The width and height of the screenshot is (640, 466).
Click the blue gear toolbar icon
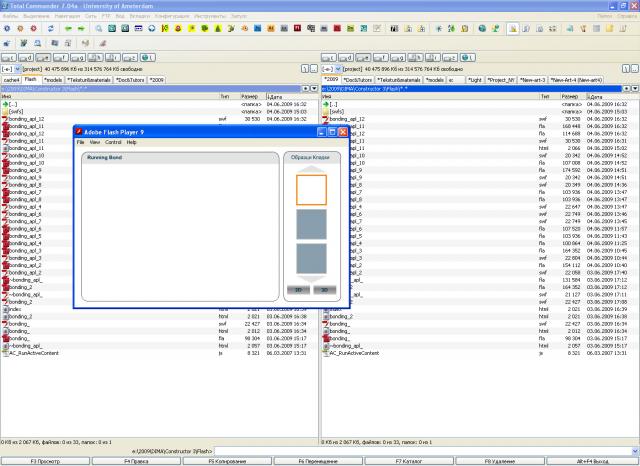[7, 29]
